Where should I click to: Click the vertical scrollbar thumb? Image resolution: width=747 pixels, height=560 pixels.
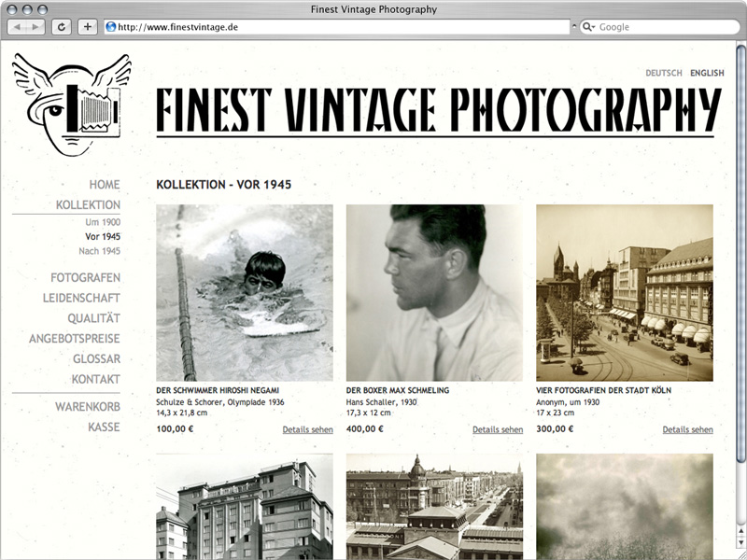coord(740,254)
